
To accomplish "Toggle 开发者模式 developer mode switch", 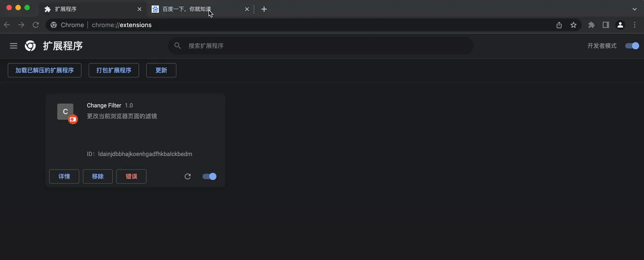I will click(x=632, y=46).
